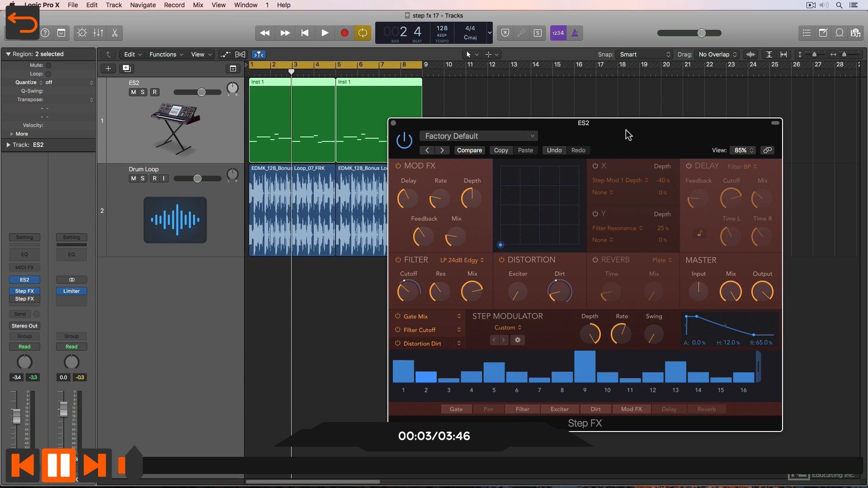Add a new track with the plus button
This screenshot has height=488, width=868.
(108, 69)
